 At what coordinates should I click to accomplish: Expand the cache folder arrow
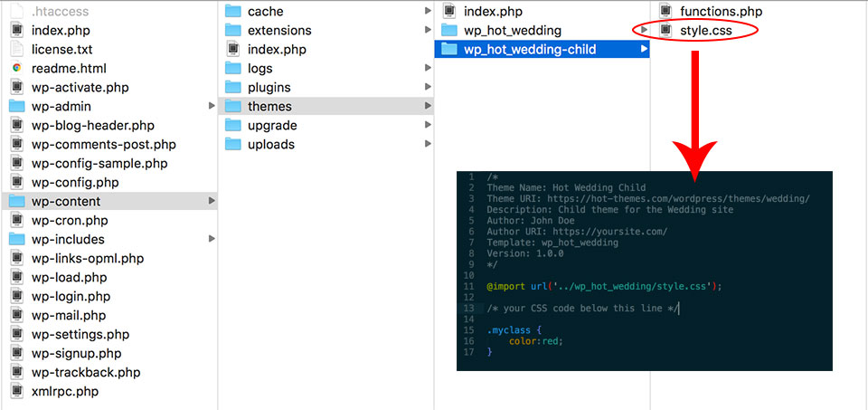428,11
